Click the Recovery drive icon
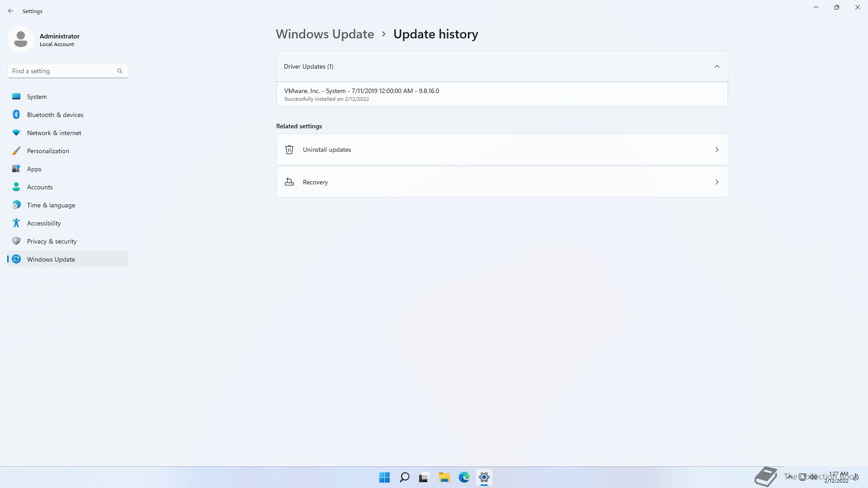This screenshot has width=868, height=488. (x=289, y=182)
